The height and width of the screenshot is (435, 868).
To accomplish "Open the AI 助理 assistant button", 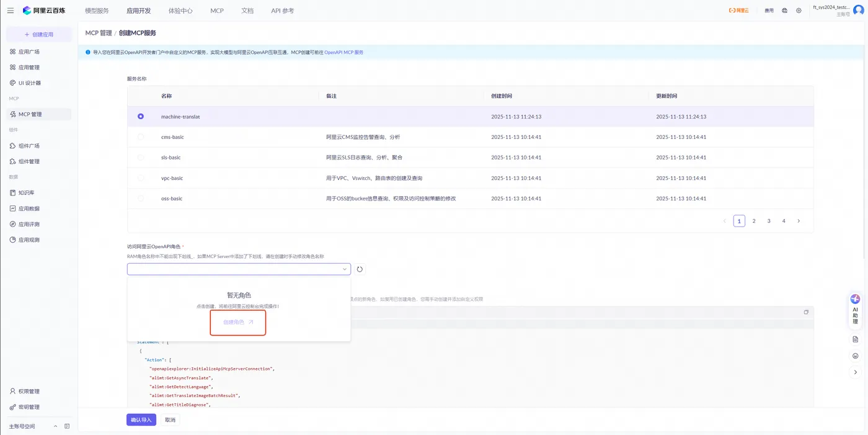I will click(856, 309).
